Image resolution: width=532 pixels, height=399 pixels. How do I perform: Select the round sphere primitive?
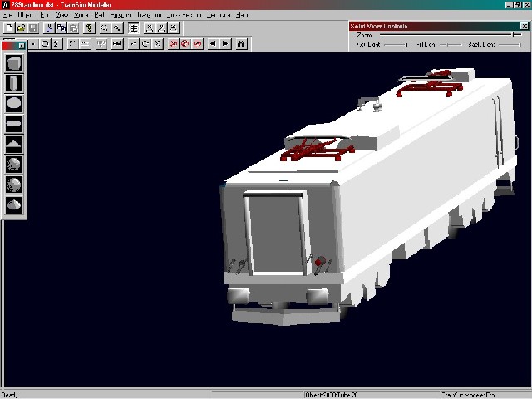pyautogui.click(x=14, y=104)
